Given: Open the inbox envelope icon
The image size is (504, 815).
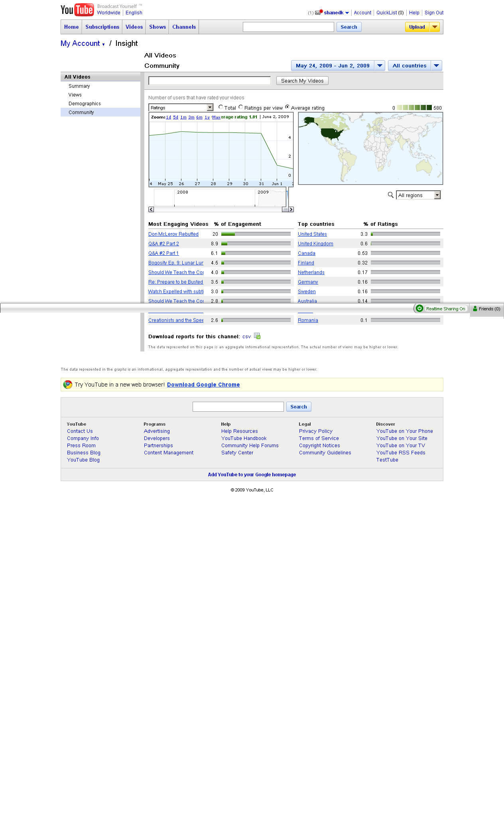Looking at the screenshot, I should (x=318, y=13).
